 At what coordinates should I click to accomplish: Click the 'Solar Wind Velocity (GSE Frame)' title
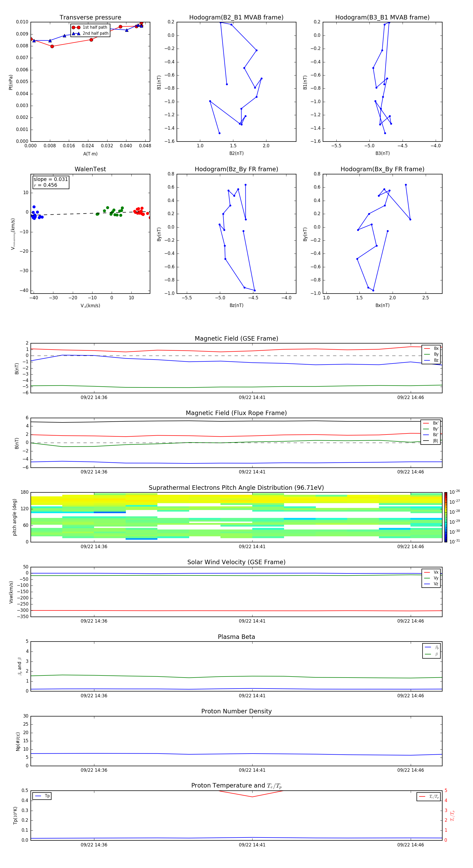coord(236,562)
